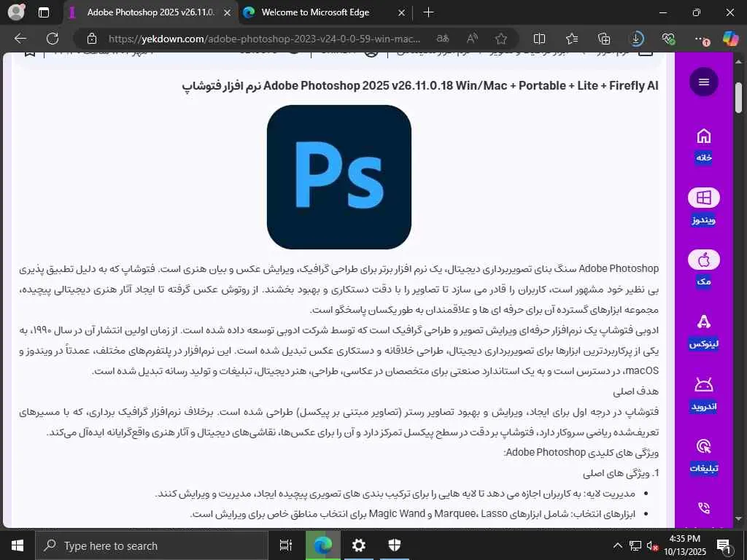The height and width of the screenshot is (560, 747).
Task: Open the مک Mac category icon
Action: point(704,260)
